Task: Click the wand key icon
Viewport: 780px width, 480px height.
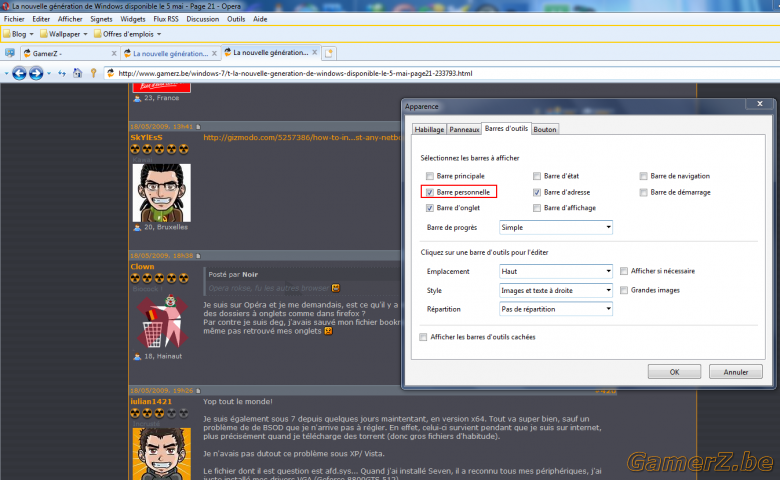Action: coord(93,74)
